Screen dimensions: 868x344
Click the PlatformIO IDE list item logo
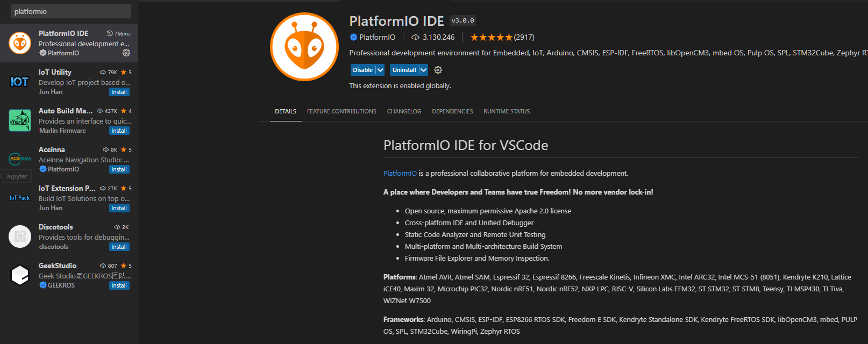click(20, 43)
